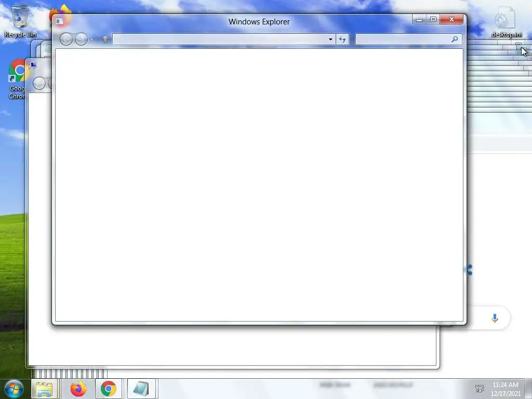Image resolution: width=532 pixels, height=399 pixels.
Task: Click the microphone voice search icon
Action: pyautogui.click(x=495, y=318)
